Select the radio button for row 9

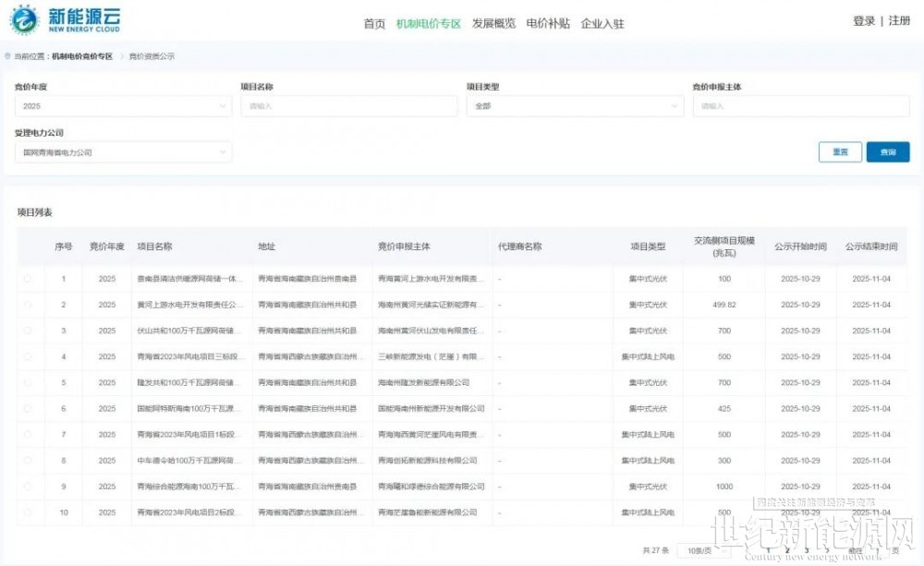pos(28,487)
